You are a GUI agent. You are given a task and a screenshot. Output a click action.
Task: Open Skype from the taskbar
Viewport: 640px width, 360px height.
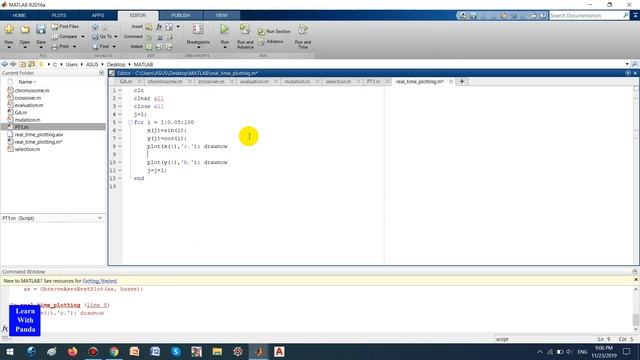pyautogui.click(x=176, y=351)
